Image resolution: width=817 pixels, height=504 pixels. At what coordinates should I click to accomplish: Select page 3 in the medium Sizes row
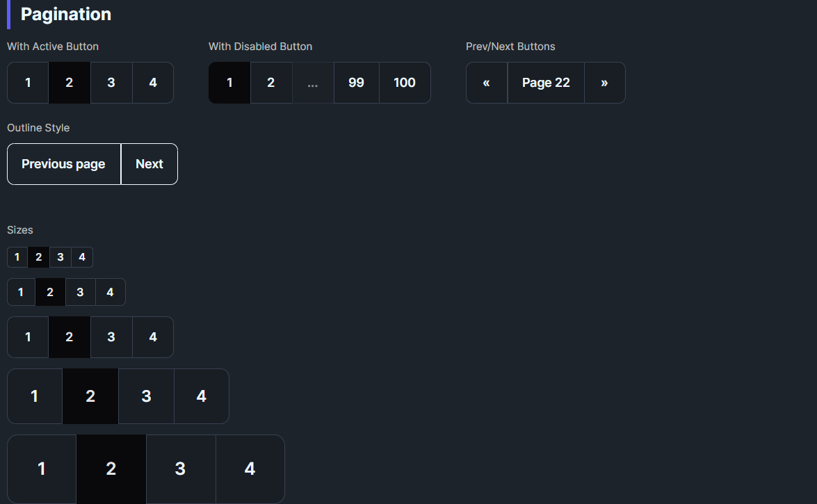coord(111,336)
